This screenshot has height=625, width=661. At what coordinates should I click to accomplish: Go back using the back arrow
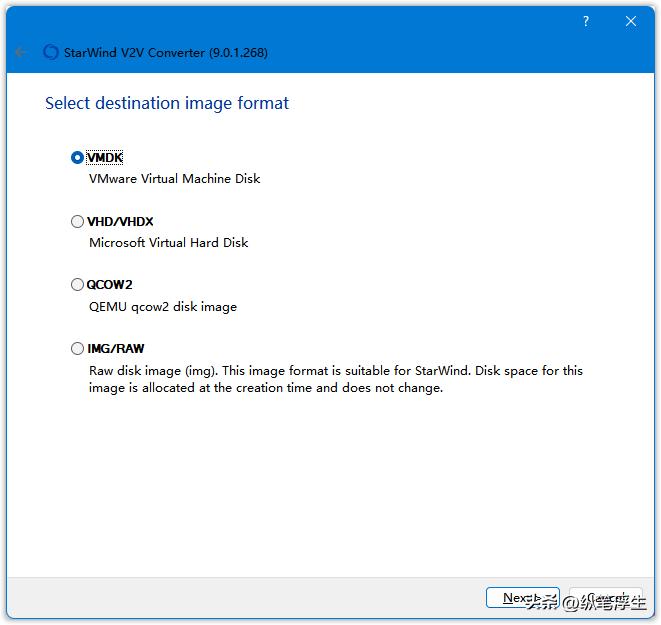click(x=20, y=52)
